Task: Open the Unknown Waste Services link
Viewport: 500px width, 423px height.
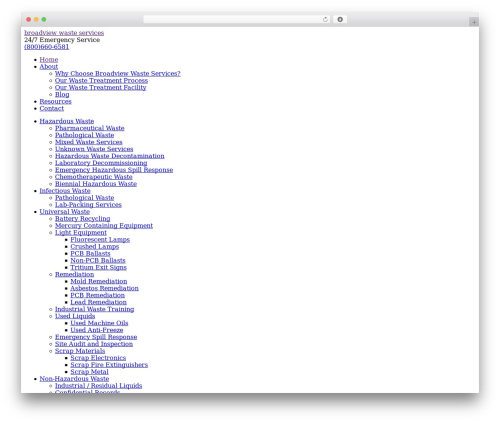Action: (x=94, y=149)
